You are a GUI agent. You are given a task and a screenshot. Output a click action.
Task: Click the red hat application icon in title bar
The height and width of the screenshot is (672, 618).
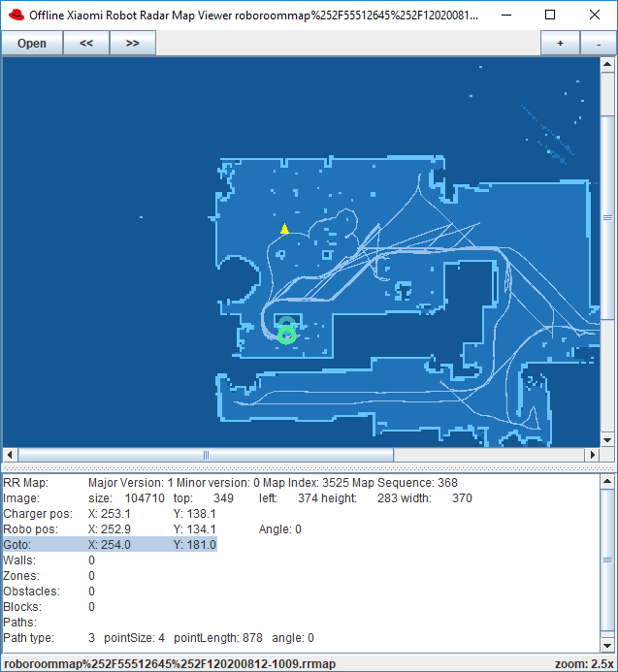click(15, 15)
